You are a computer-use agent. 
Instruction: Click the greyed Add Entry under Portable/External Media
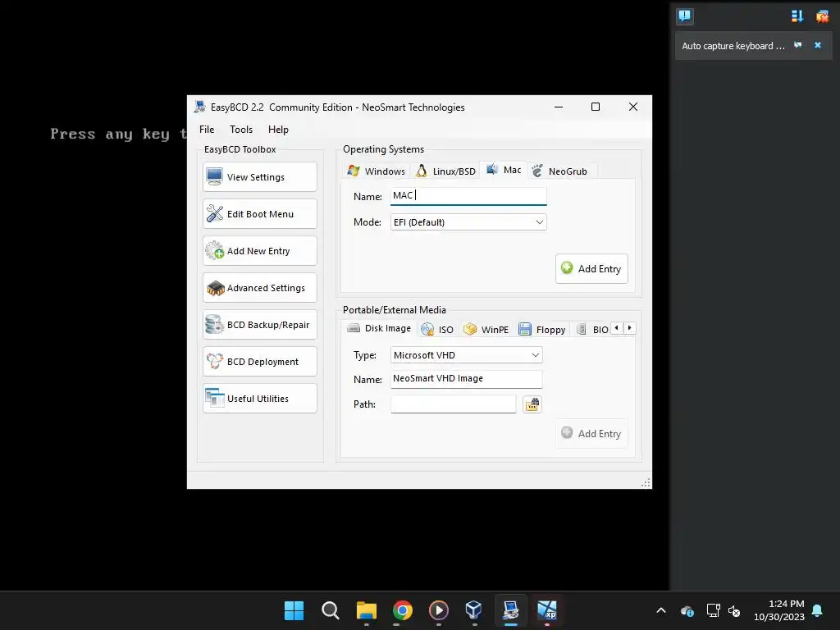591,433
